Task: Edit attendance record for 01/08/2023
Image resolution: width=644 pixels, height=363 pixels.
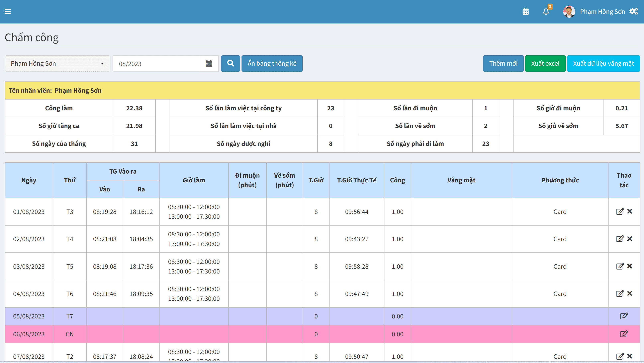Action: (620, 211)
